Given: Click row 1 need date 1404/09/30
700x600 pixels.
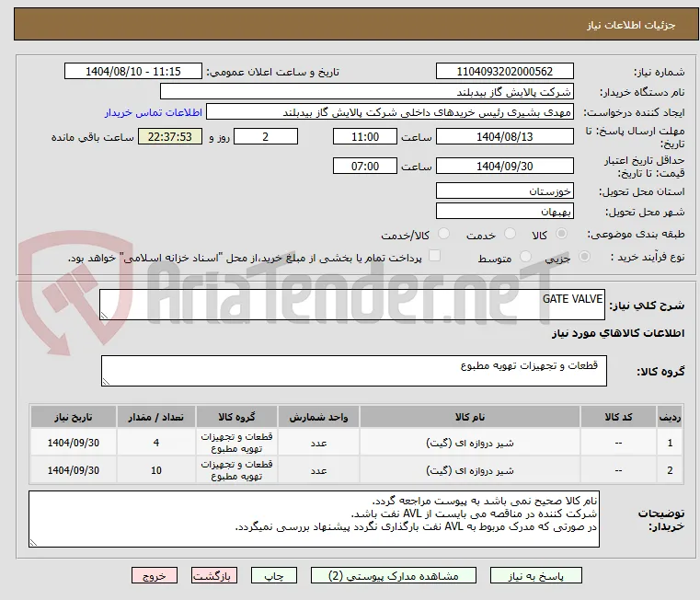Looking at the screenshot, I should pos(74,443).
